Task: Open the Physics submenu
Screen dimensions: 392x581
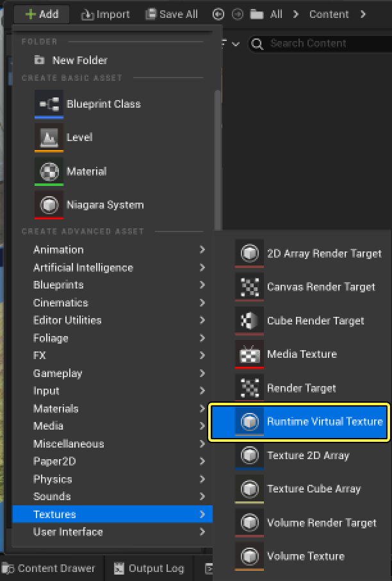Action: pos(112,479)
